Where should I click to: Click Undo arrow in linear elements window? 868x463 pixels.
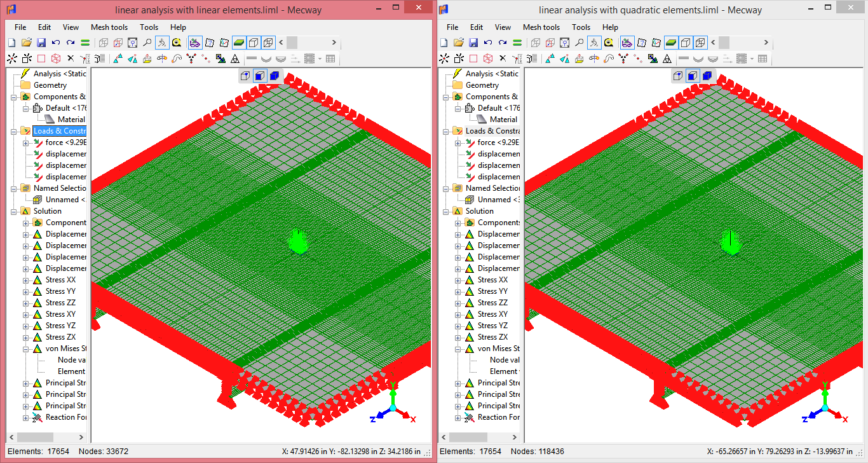tap(55, 43)
